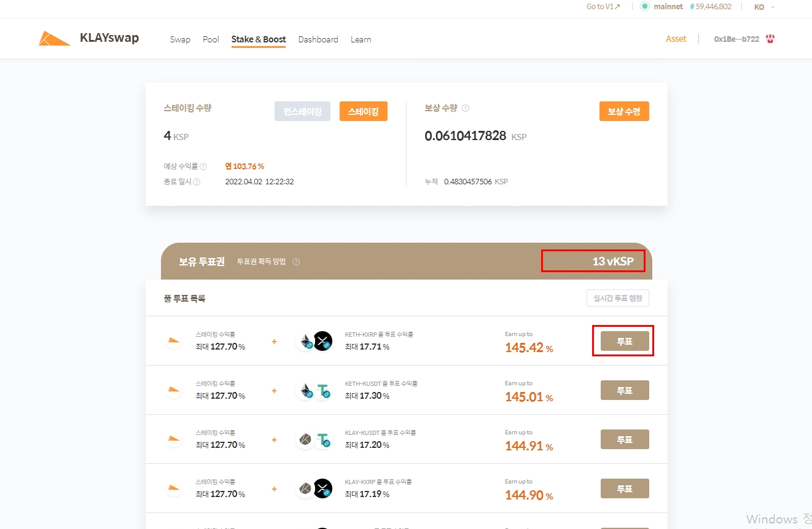Click the 실시간 투표 현황 button

(617, 298)
